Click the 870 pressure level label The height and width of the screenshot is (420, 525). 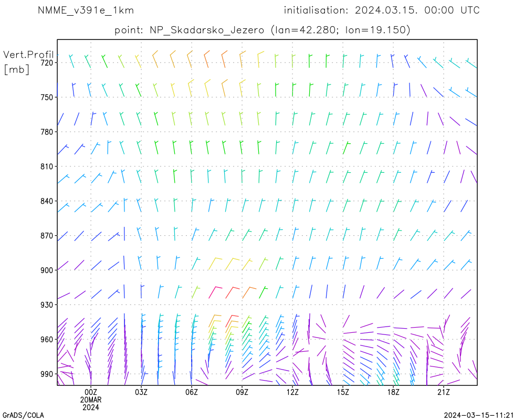(47, 236)
